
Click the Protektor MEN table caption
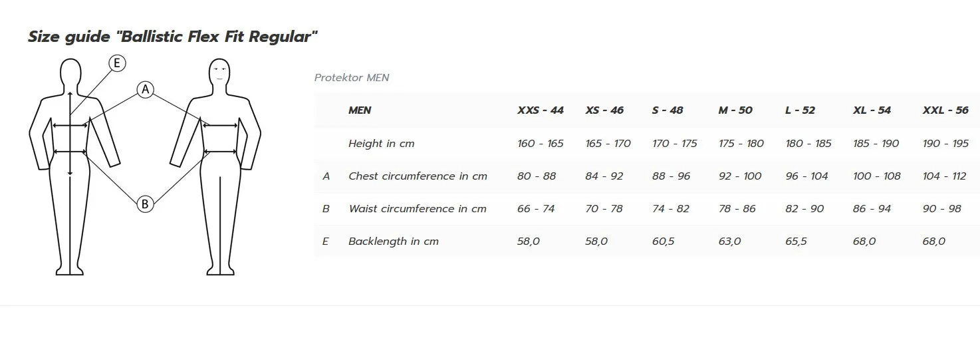tap(352, 78)
